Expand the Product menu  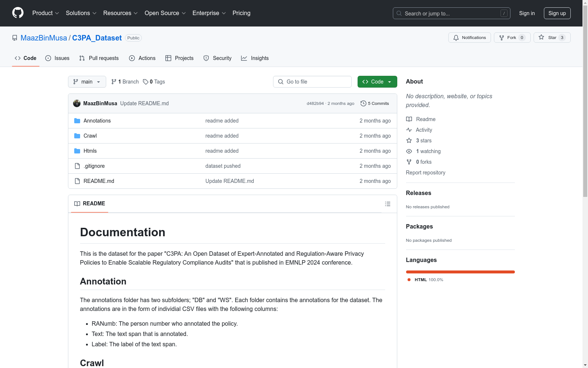pos(46,13)
